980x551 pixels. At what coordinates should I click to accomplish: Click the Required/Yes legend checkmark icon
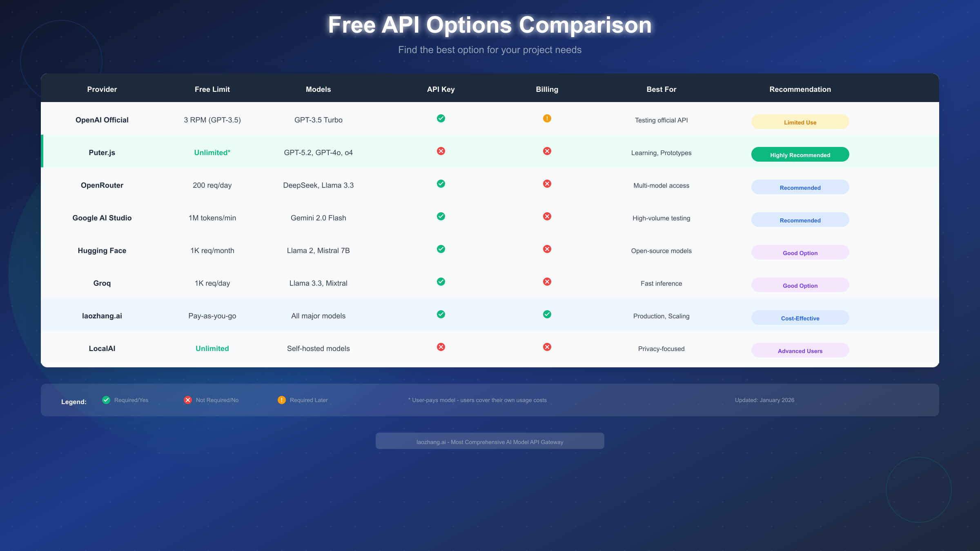point(106,400)
